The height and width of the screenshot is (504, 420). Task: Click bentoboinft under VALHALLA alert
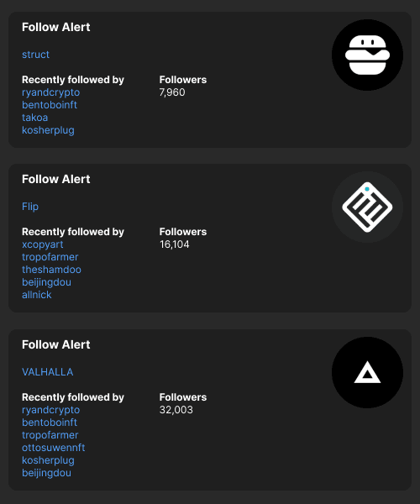(50, 423)
